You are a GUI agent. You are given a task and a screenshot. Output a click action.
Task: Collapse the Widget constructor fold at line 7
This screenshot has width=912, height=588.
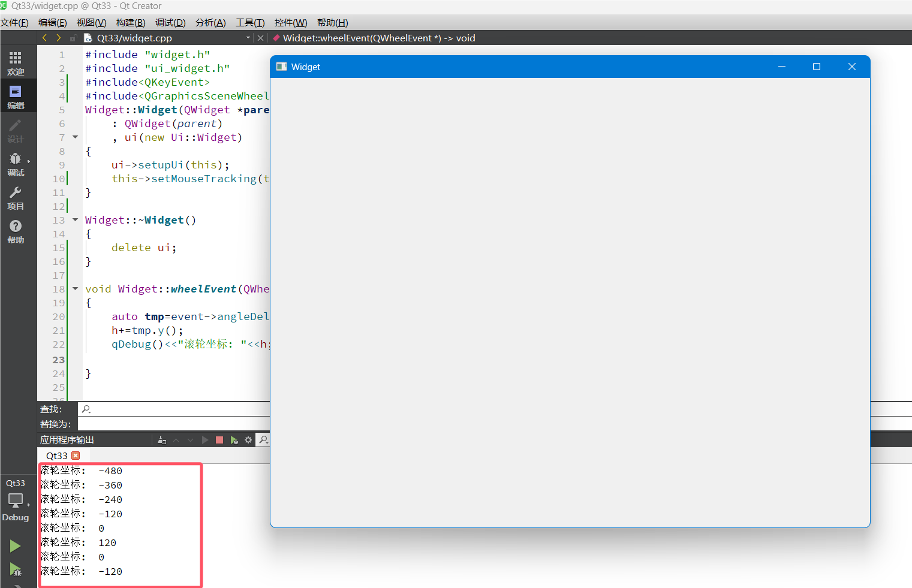click(76, 137)
